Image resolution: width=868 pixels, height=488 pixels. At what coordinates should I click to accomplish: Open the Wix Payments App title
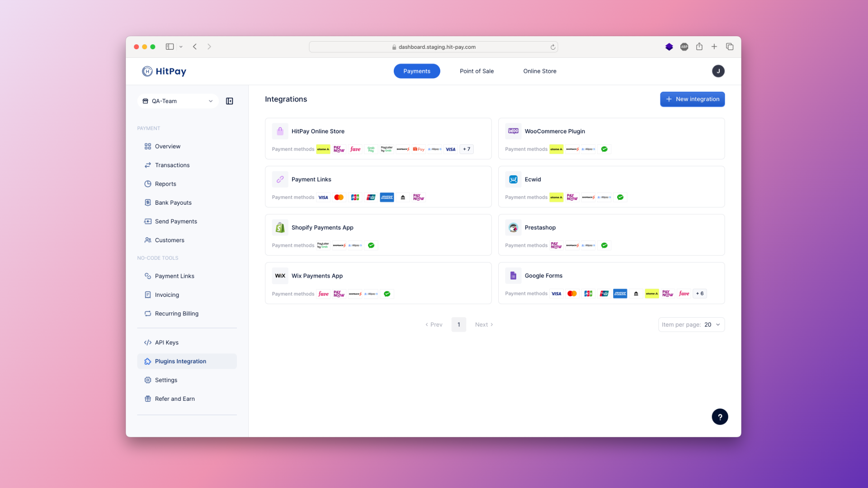317,276
